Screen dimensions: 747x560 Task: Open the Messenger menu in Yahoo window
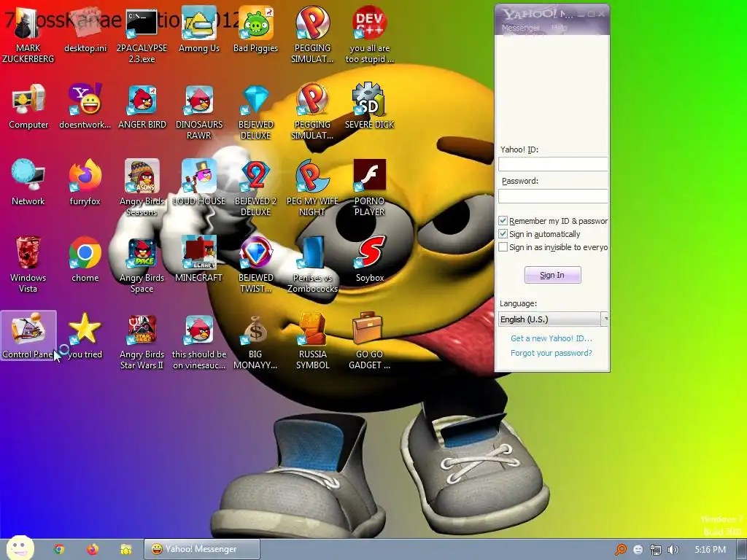click(x=520, y=28)
